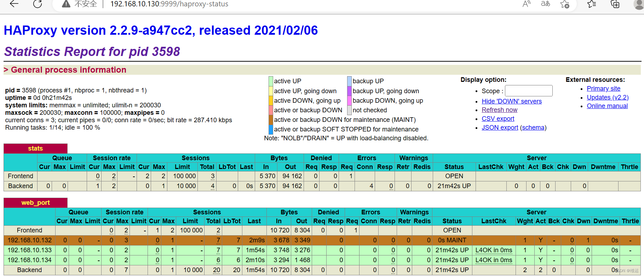Click '0s MAINT' status cell
This screenshot has width=644, height=276.
452,240
